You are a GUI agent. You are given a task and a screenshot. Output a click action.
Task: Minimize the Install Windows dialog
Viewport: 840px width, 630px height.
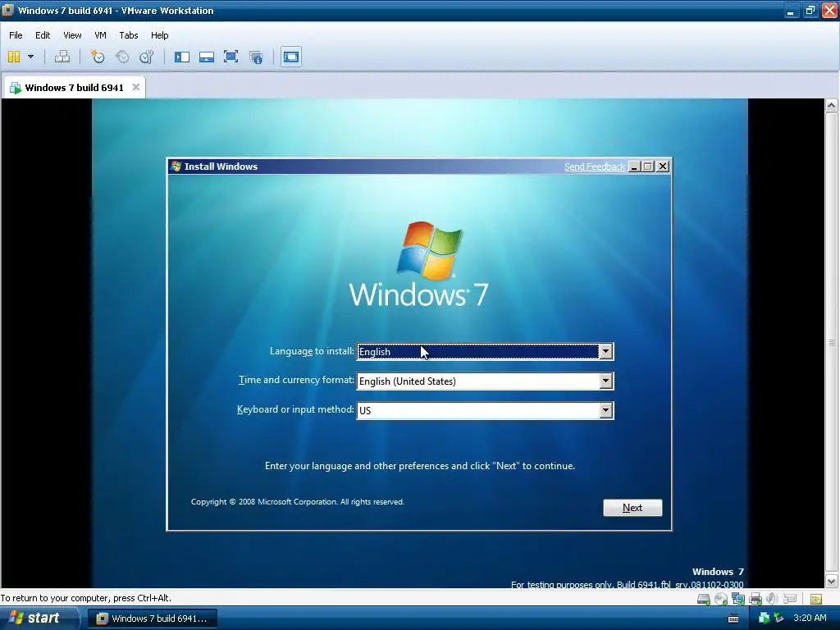point(634,167)
